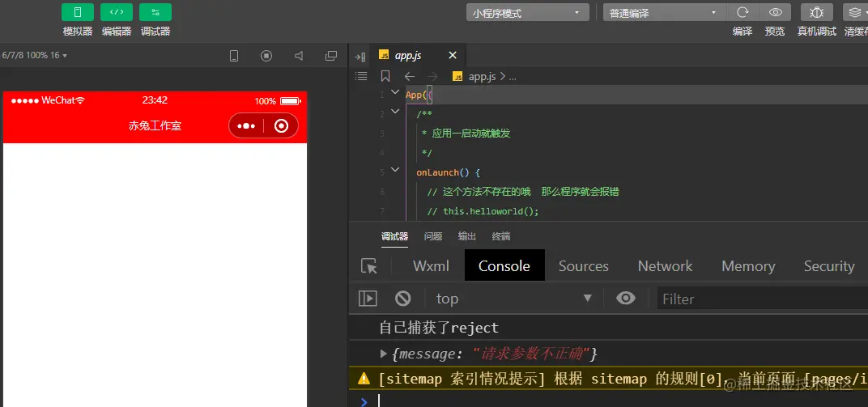Switch to the 问题 panel tab
Image resolution: width=868 pixels, height=407 pixels.
[433, 236]
